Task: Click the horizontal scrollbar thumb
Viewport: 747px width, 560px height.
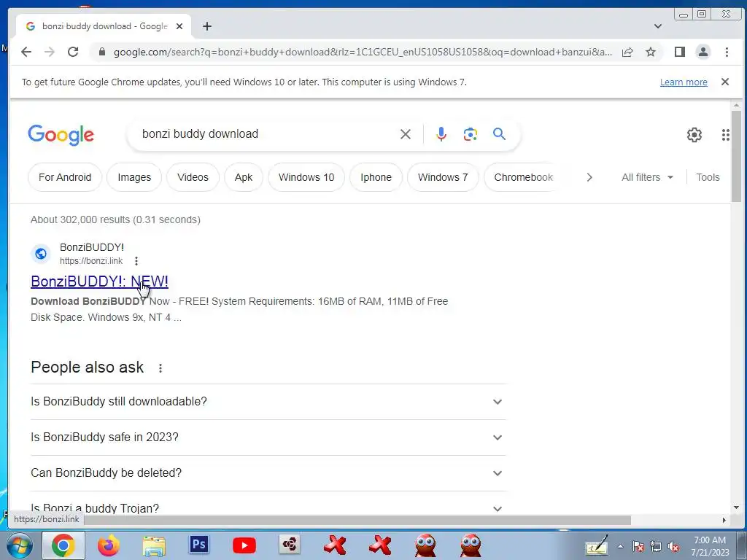Action: pyautogui.click(x=357, y=520)
